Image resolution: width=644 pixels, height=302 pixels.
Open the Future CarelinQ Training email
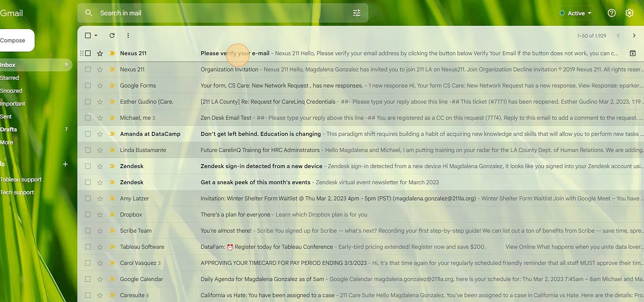pos(361,150)
